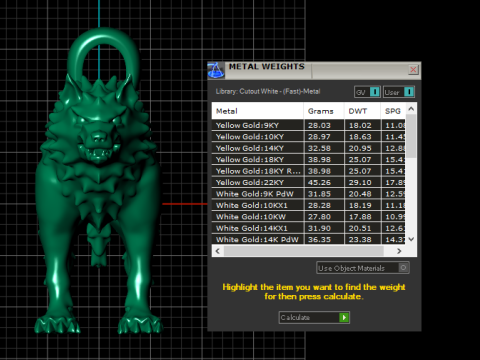Viewport: 480px width, 360px height.
Task: Click the 29.10 DWT value
Action: 360,183
